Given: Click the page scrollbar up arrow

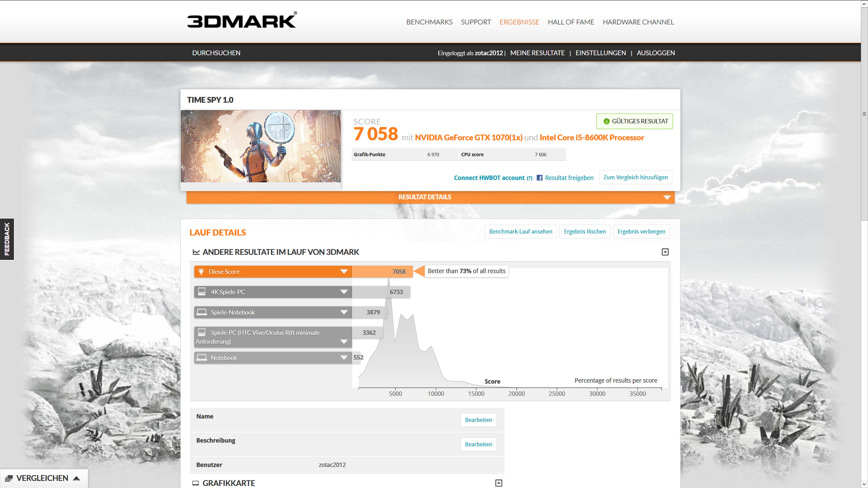Looking at the screenshot, I should point(864,4).
